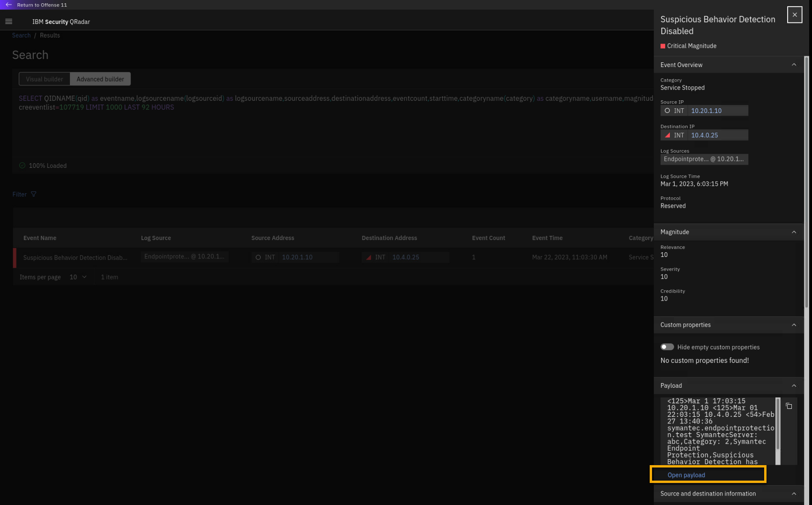This screenshot has height=505, width=812.
Task: Click the Event Count column header
Action: [x=488, y=238]
